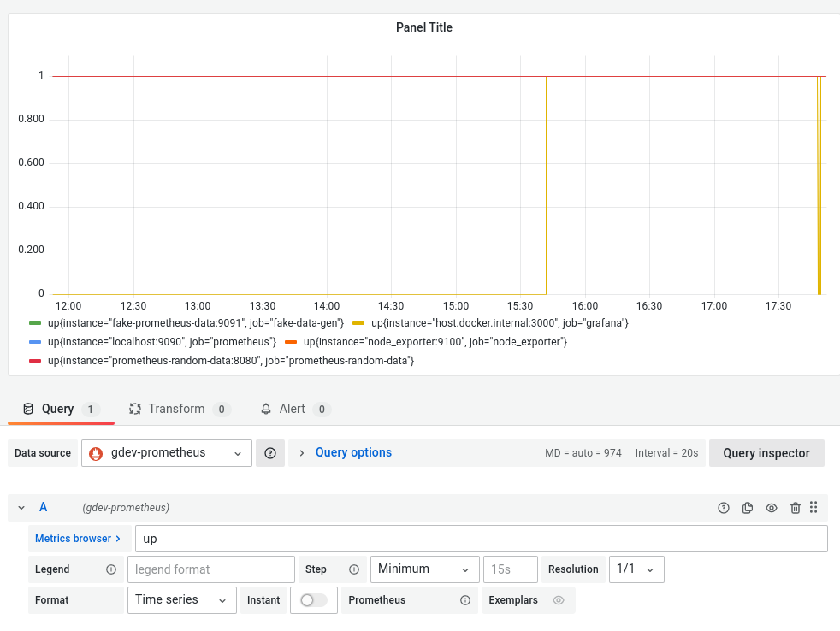
Task: Duplicate query A using the copy icon
Action: tap(747, 507)
